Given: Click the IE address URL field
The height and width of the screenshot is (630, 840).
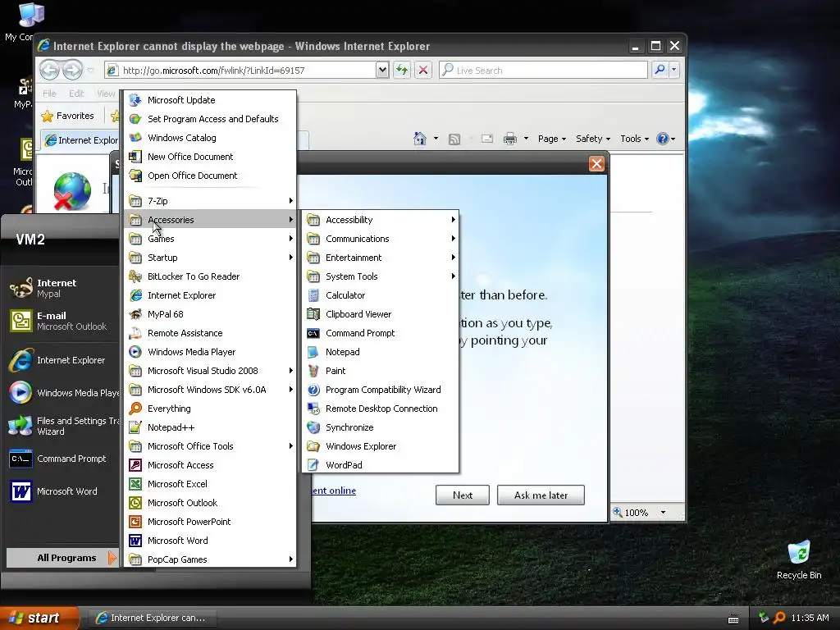Looking at the screenshot, I should point(240,71).
